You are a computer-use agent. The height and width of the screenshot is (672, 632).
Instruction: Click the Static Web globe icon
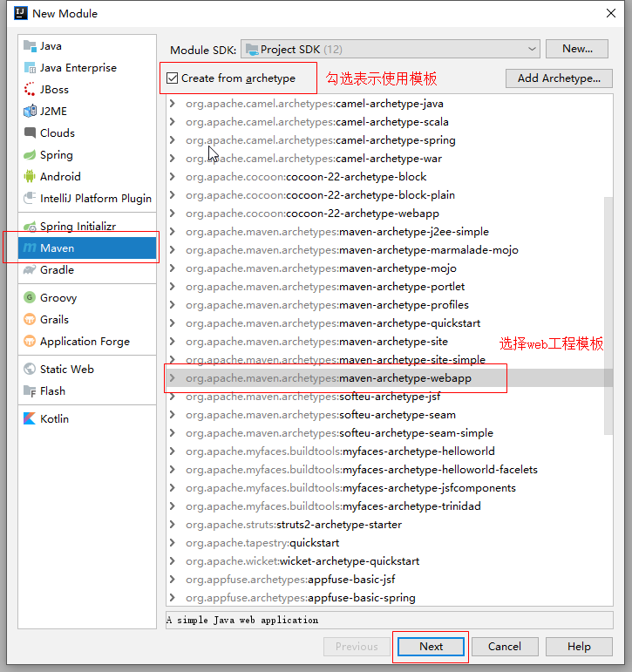tap(30, 369)
